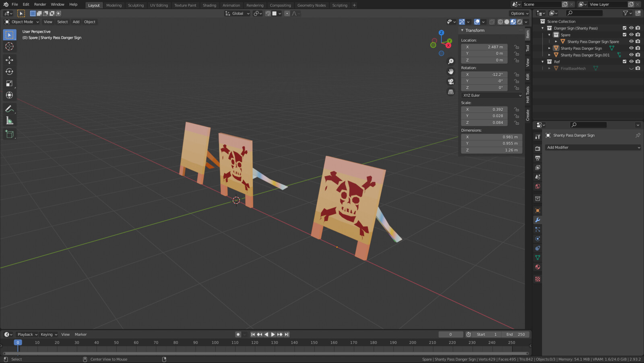644x363 pixels.
Task: Open Scene properties tab
Action: point(537,177)
